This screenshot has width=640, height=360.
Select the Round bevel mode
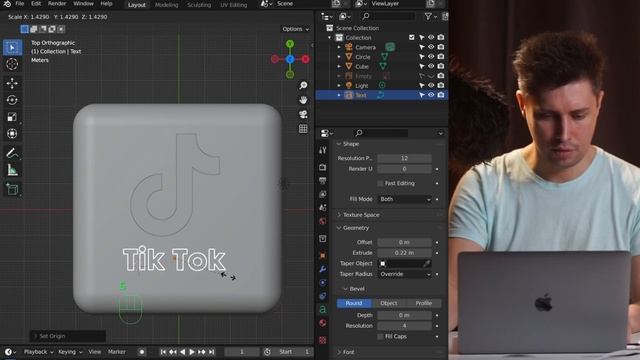(x=354, y=303)
